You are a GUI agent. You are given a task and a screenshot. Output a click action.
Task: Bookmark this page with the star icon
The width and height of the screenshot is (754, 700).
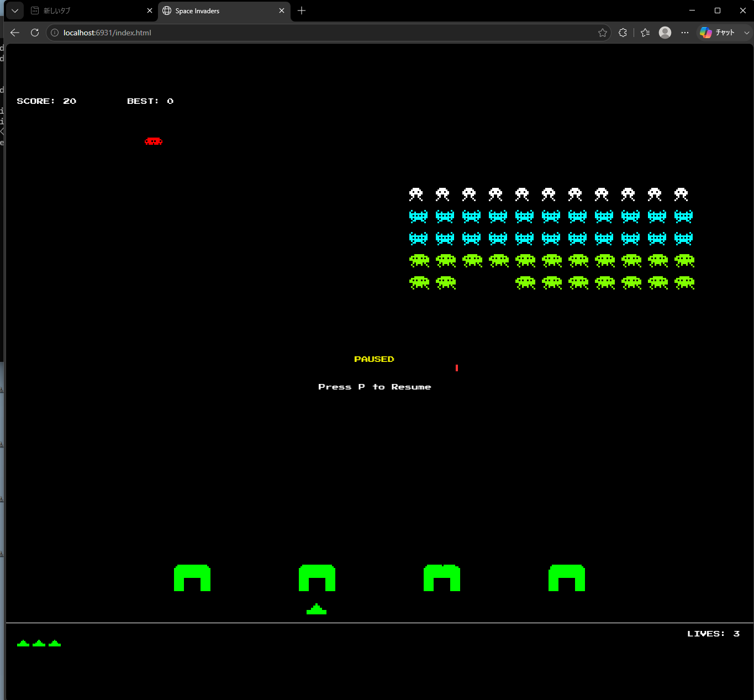tap(603, 33)
